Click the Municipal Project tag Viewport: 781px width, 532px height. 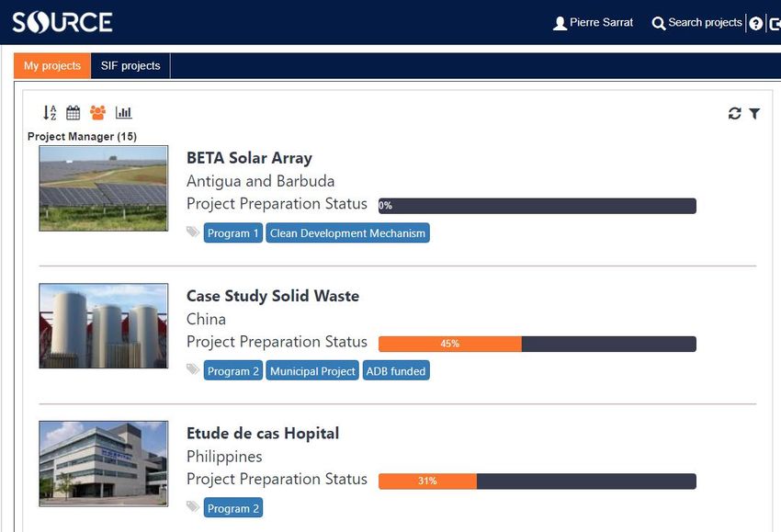pyautogui.click(x=312, y=371)
